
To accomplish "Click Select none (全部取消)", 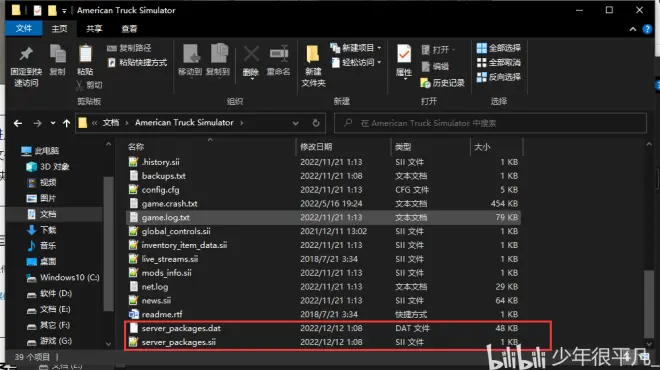I will 499,63.
